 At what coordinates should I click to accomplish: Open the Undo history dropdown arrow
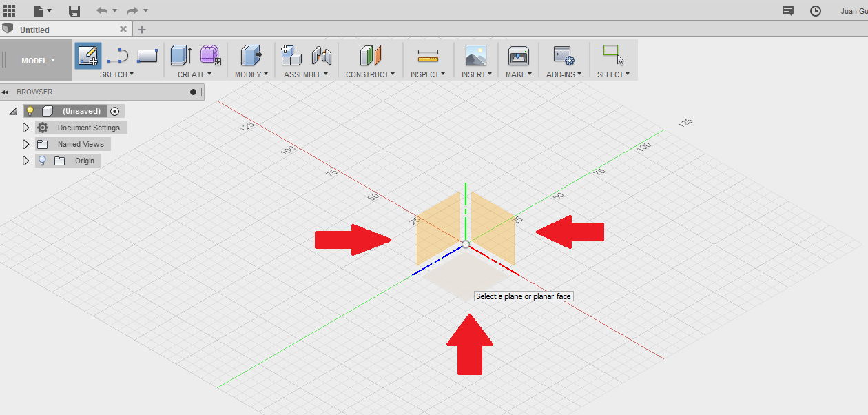[114, 10]
